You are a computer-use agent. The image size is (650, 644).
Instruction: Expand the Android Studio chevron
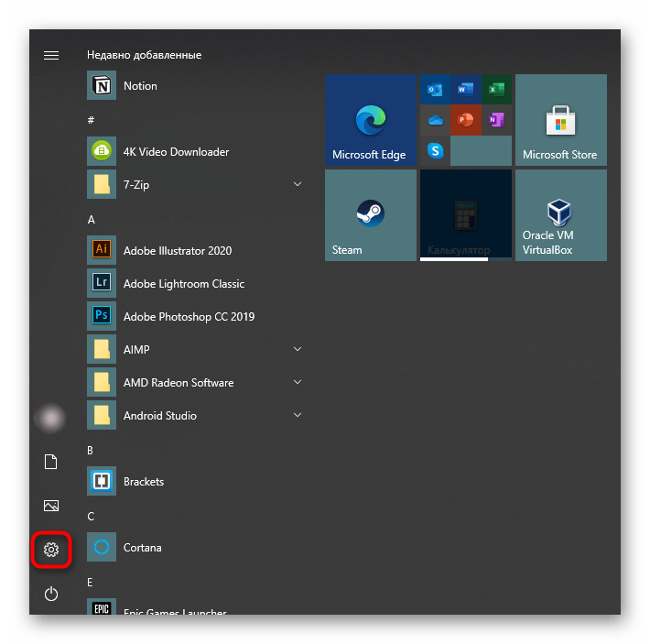pos(298,415)
